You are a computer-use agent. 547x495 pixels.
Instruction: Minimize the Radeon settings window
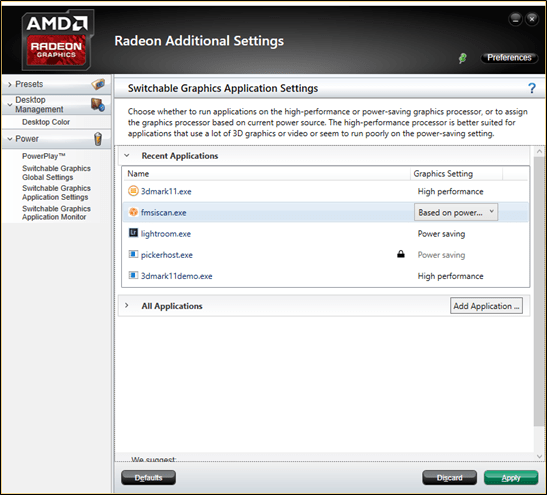pyautogui.click(x=515, y=19)
